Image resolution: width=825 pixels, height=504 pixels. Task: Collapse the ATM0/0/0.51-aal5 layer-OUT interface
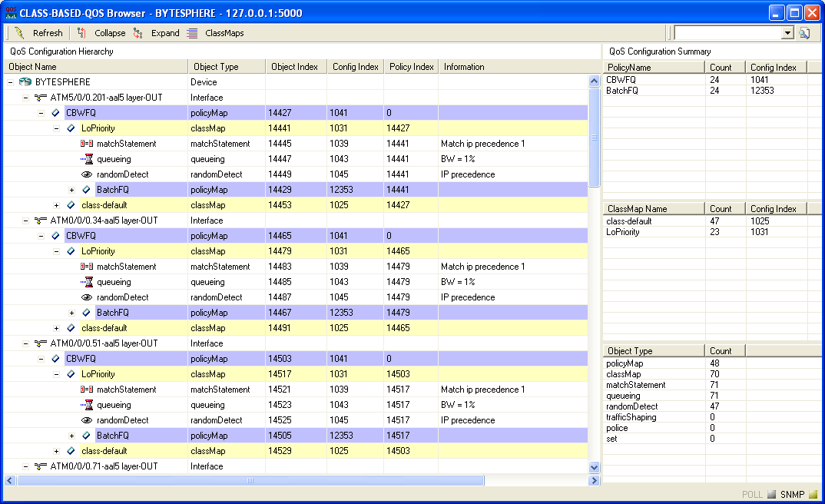click(25, 343)
